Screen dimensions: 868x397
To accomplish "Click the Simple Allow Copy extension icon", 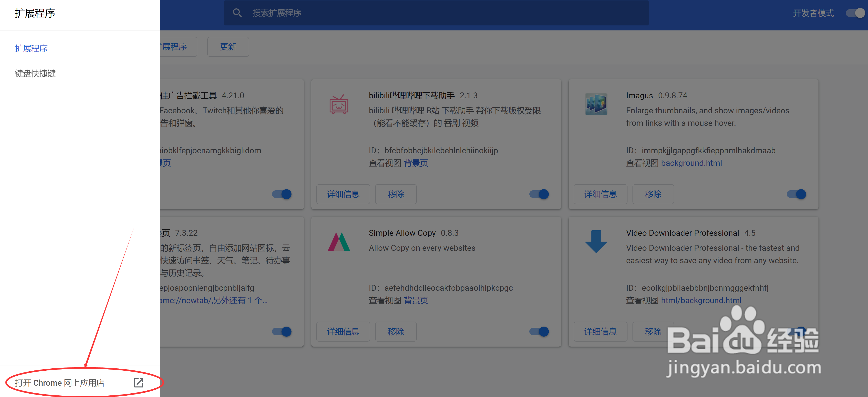I will coord(339,242).
